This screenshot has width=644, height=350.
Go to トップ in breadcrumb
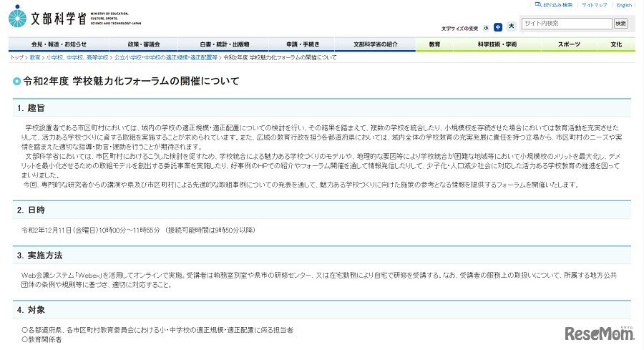click(x=17, y=57)
